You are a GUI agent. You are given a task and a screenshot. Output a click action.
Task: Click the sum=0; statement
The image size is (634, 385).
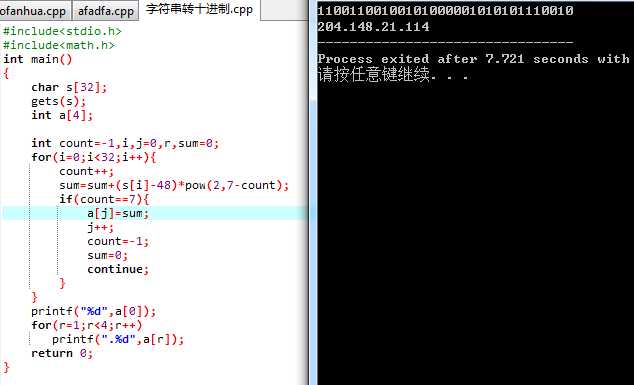pyautogui.click(x=108, y=255)
